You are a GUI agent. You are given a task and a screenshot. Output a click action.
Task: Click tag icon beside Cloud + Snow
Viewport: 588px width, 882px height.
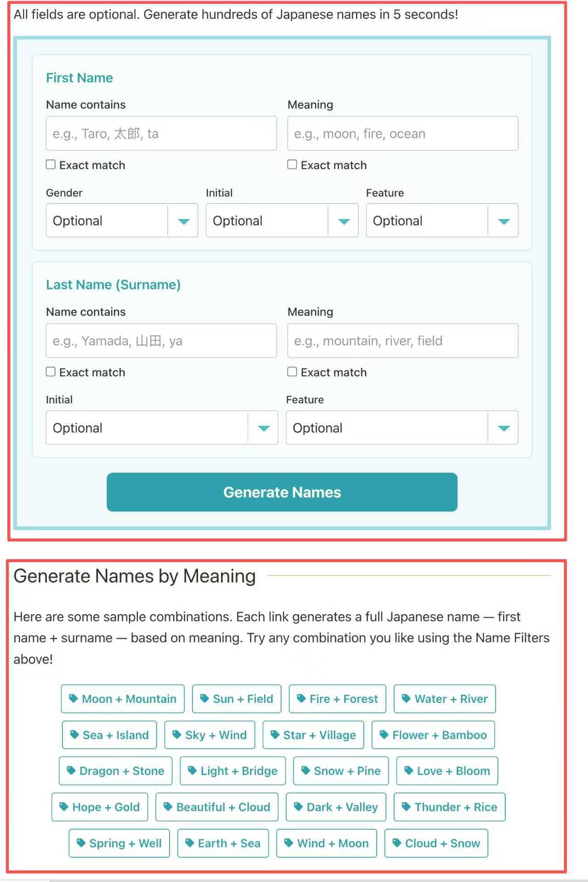click(397, 842)
